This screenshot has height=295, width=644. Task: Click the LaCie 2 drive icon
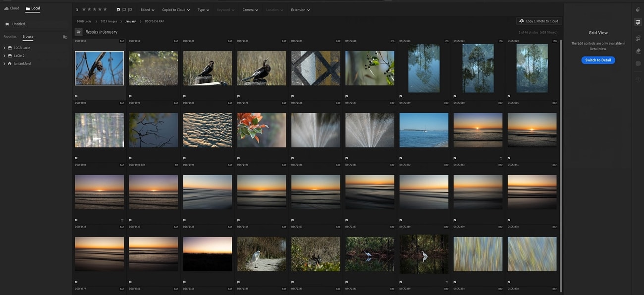pyautogui.click(x=9, y=56)
